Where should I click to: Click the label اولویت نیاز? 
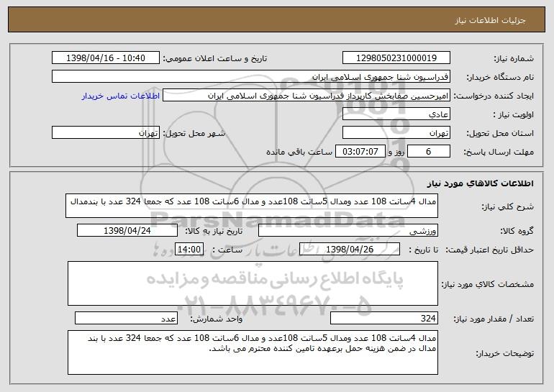pyautogui.click(x=514, y=115)
